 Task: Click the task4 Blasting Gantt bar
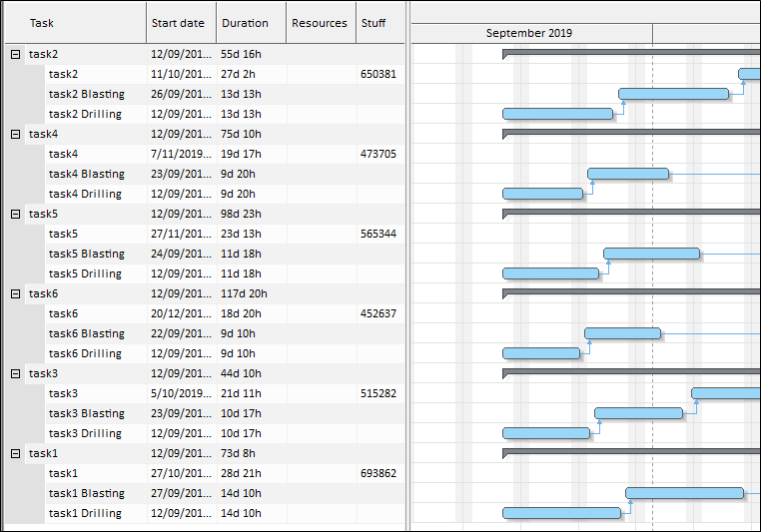628,174
